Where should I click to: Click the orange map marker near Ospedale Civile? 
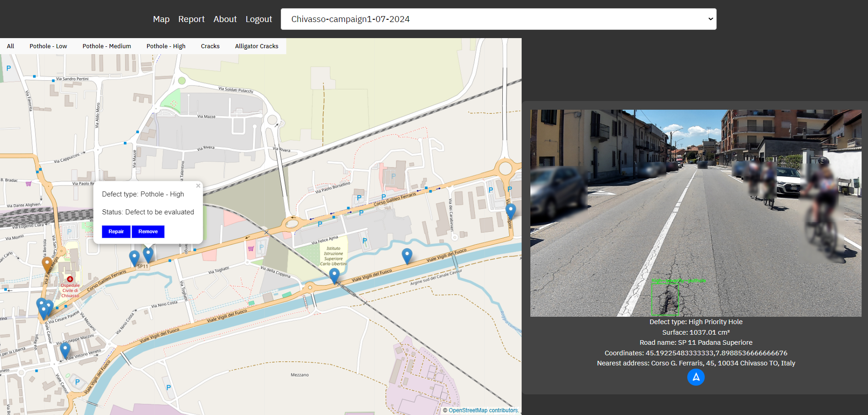47,264
